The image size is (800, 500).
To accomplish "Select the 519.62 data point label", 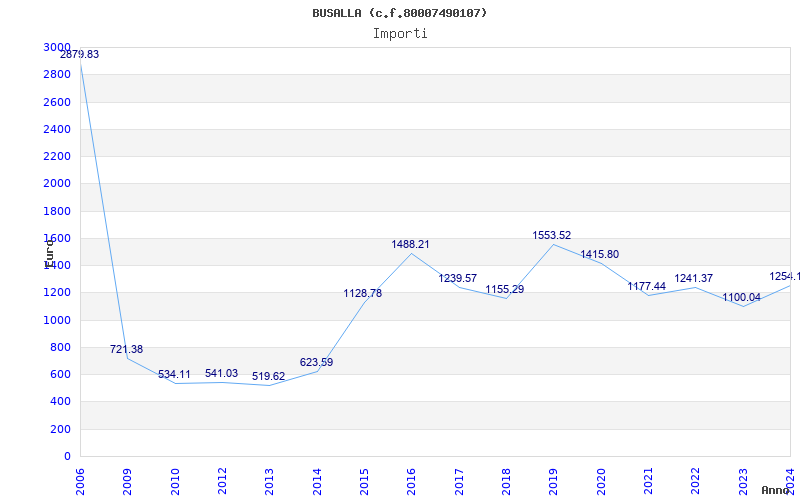I will pos(268,377).
